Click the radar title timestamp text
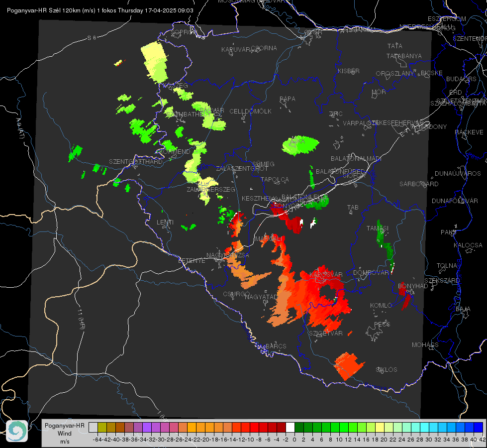The image size is (487, 448). point(100,10)
